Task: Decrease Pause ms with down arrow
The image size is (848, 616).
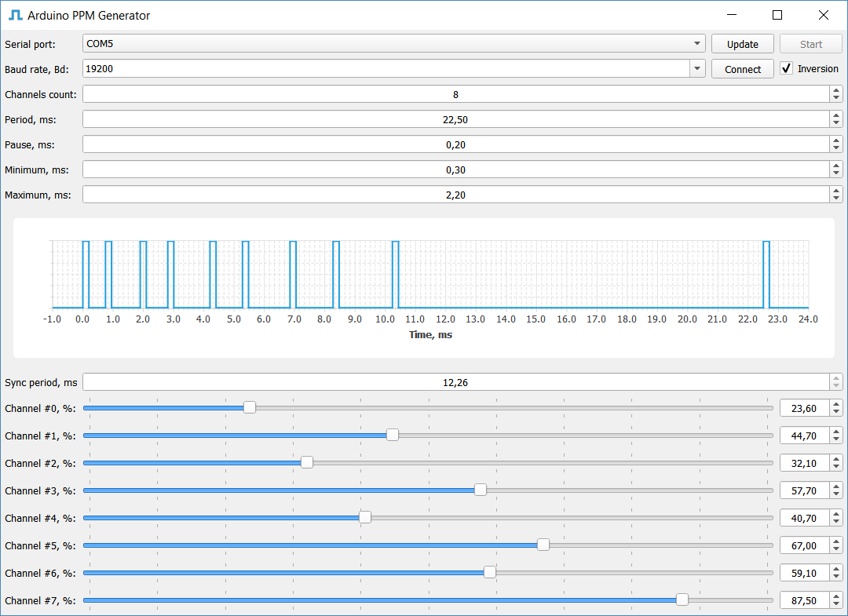Action: (836, 148)
